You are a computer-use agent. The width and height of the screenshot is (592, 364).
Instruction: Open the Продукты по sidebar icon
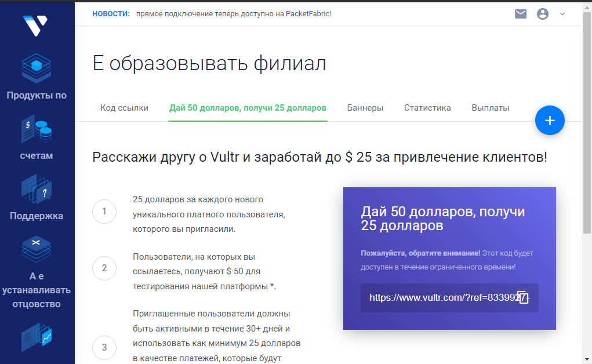tap(37, 68)
